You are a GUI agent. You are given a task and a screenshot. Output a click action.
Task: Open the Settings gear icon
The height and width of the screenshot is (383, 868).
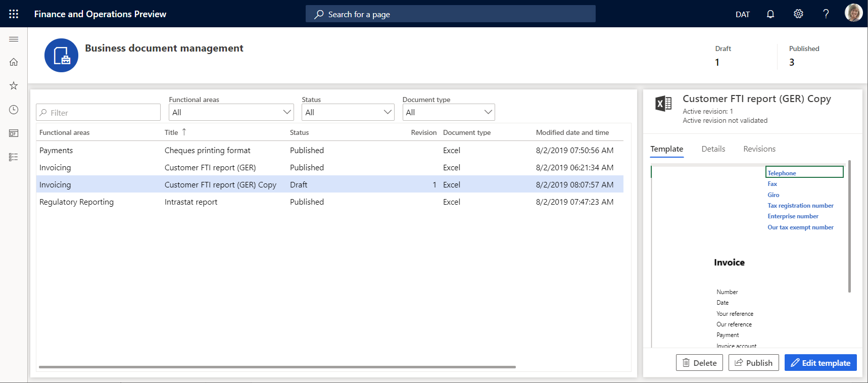click(798, 14)
